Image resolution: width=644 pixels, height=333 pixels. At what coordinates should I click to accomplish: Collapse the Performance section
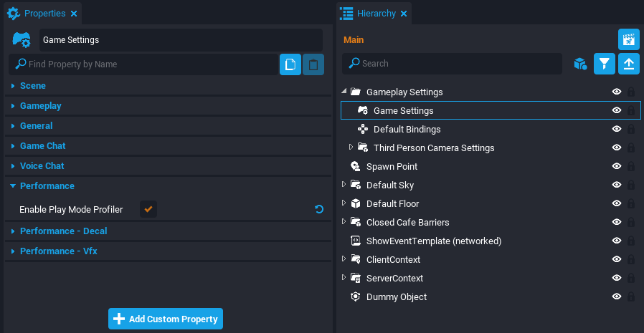47,185
